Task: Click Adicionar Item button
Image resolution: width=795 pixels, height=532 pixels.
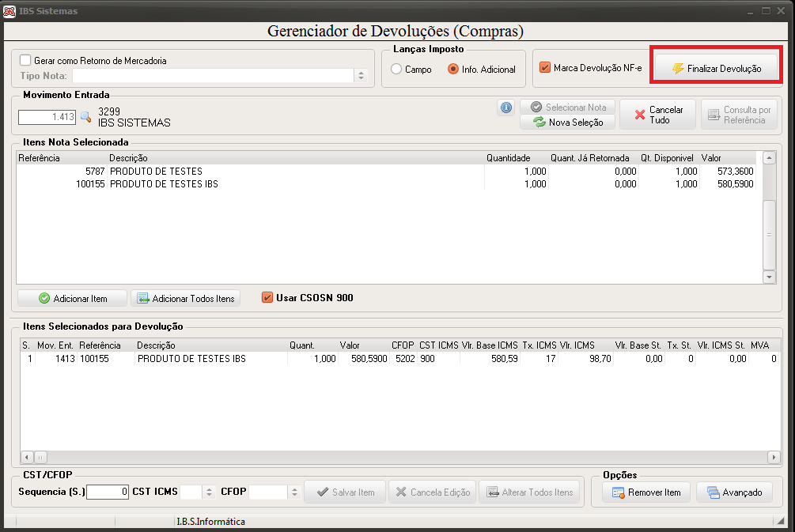Action: click(x=72, y=299)
